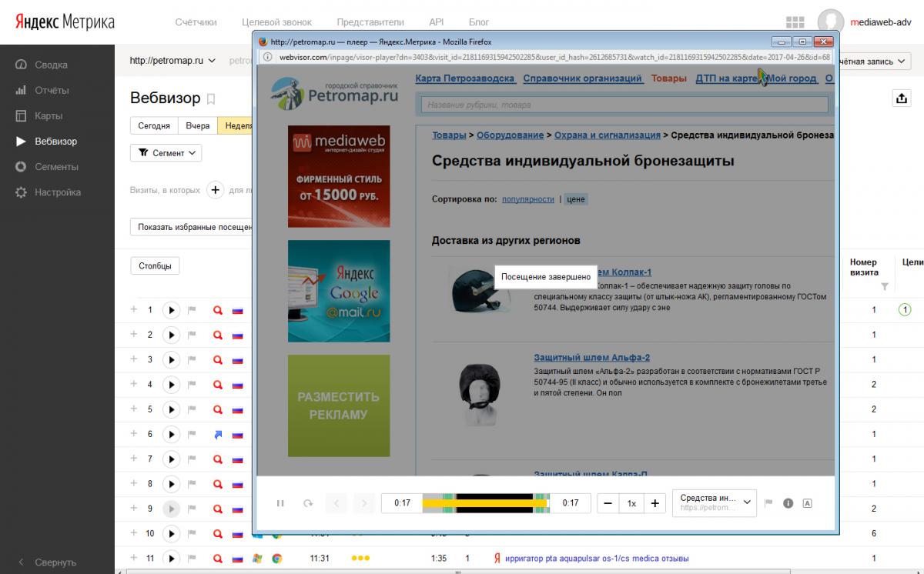The image size is (924, 574).
Task: Toggle favorite flag on visit row 4
Action: [x=192, y=385]
